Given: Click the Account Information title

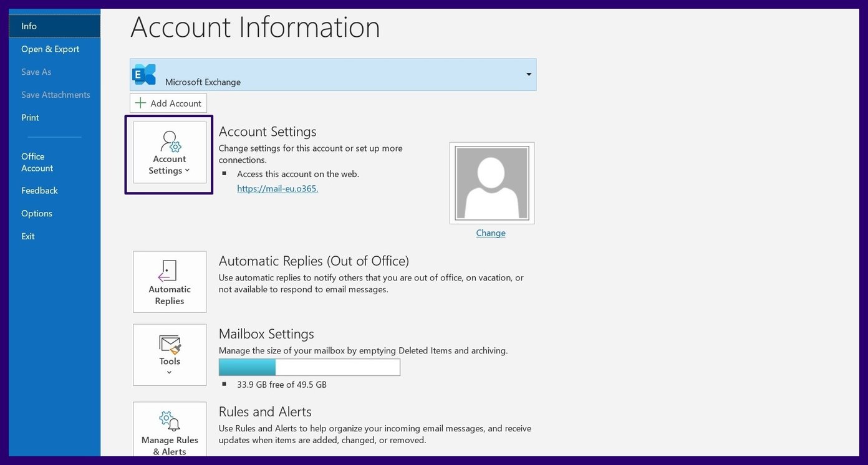Looking at the screenshot, I should [255, 27].
